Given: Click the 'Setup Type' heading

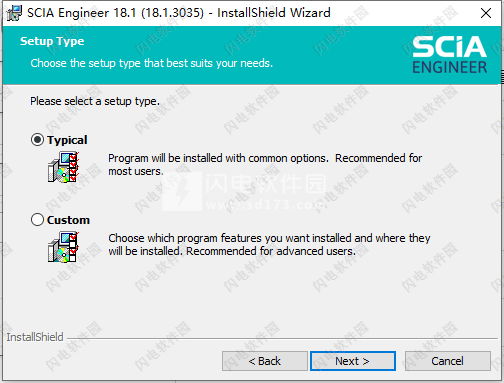Looking at the screenshot, I should coord(52,41).
